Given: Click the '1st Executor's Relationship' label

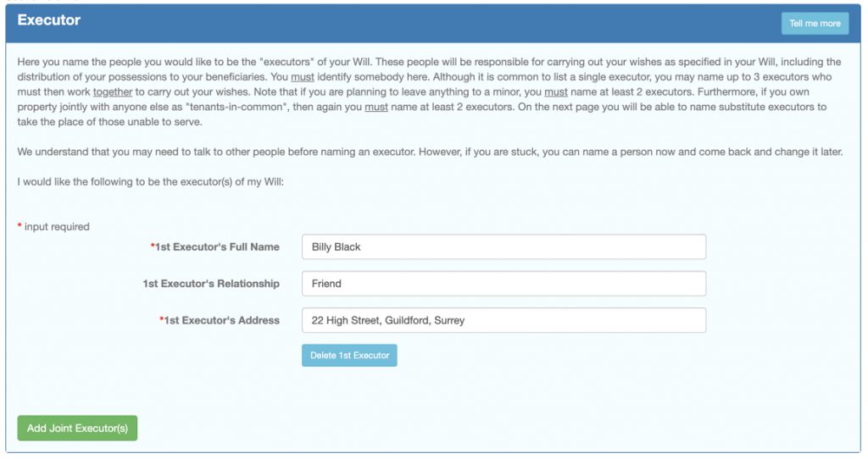Looking at the screenshot, I should pos(211,284).
